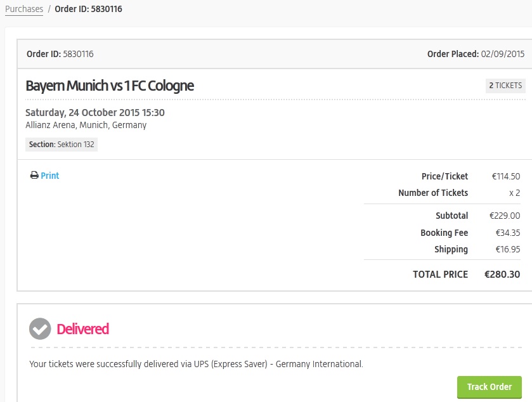Screen dimensions: 532x402
Task: Click the Allianz Arena venue text
Action: point(86,125)
